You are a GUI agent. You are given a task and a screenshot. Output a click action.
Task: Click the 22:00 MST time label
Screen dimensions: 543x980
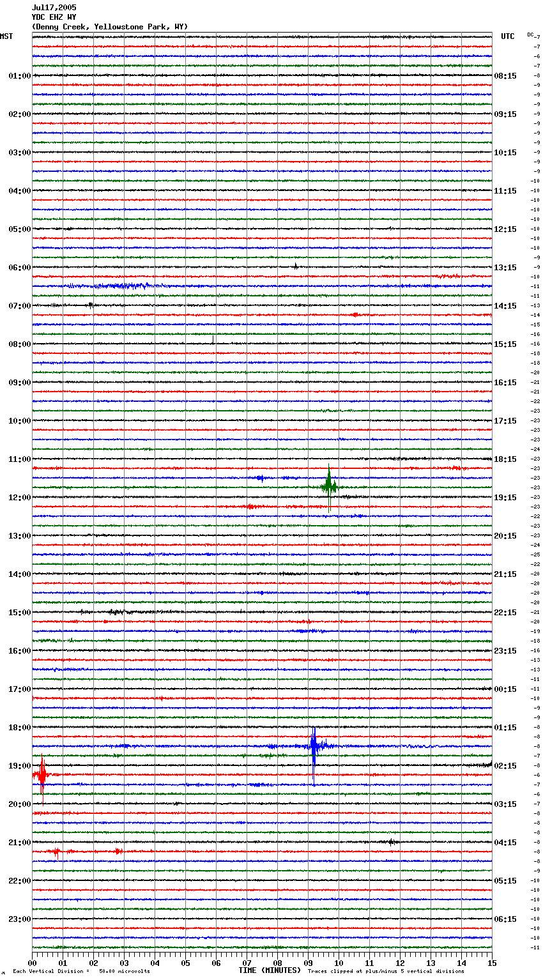click(20, 881)
